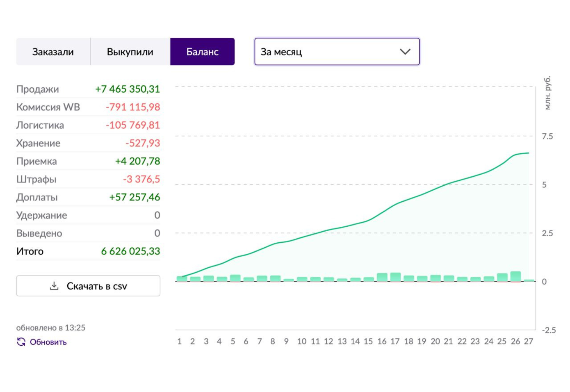Viewport: 570px width, 392px height.
Task: Click the Продажи amount +7 465 350,31
Action: click(x=128, y=89)
